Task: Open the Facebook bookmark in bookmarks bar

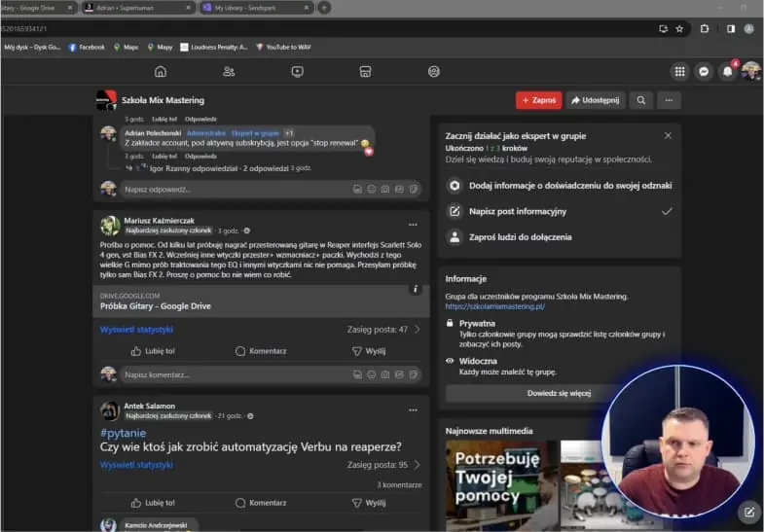Action: pyautogui.click(x=87, y=48)
